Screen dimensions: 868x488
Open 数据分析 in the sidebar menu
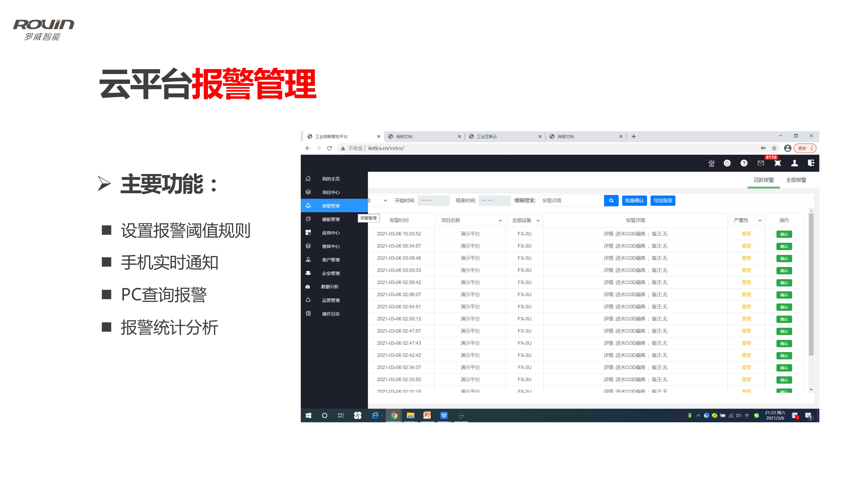pos(334,287)
